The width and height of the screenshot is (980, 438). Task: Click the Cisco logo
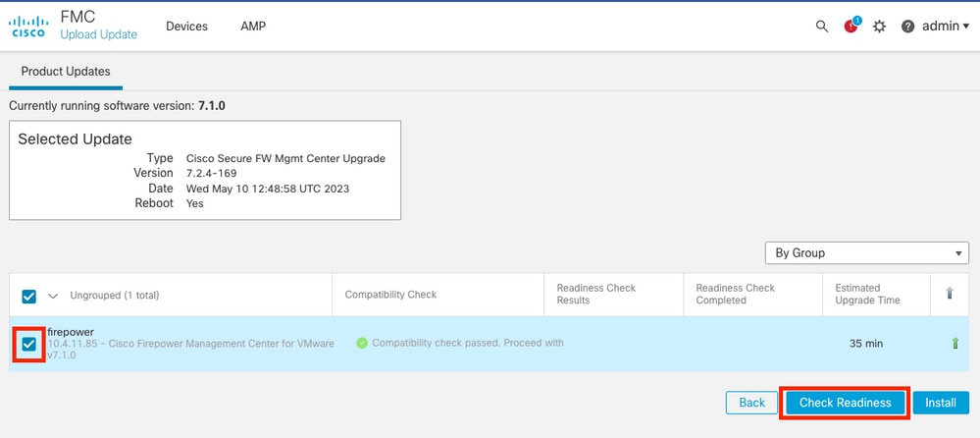tap(27, 27)
